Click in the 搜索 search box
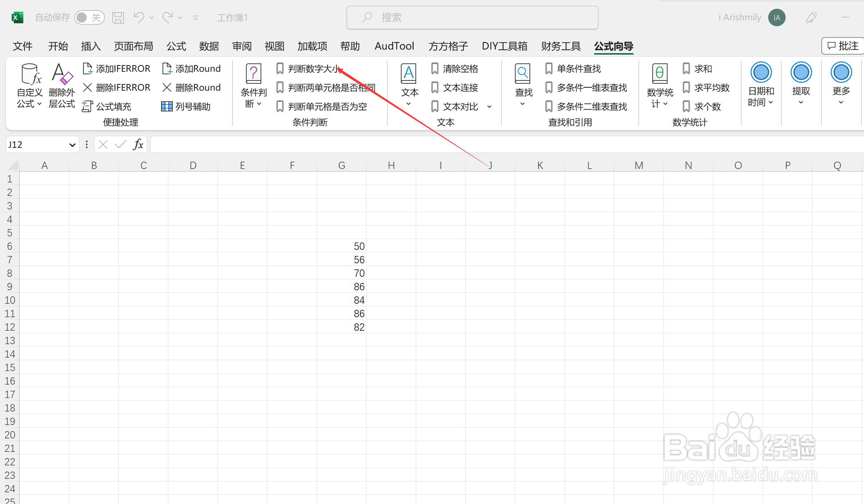The height and width of the screenshot is (504, 864). tap(472, 17)
